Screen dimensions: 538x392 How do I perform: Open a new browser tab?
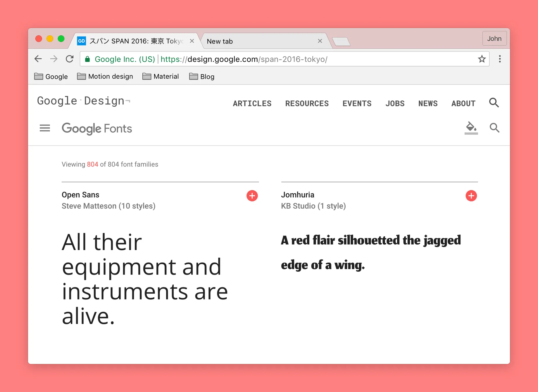[x=341, y=41]
